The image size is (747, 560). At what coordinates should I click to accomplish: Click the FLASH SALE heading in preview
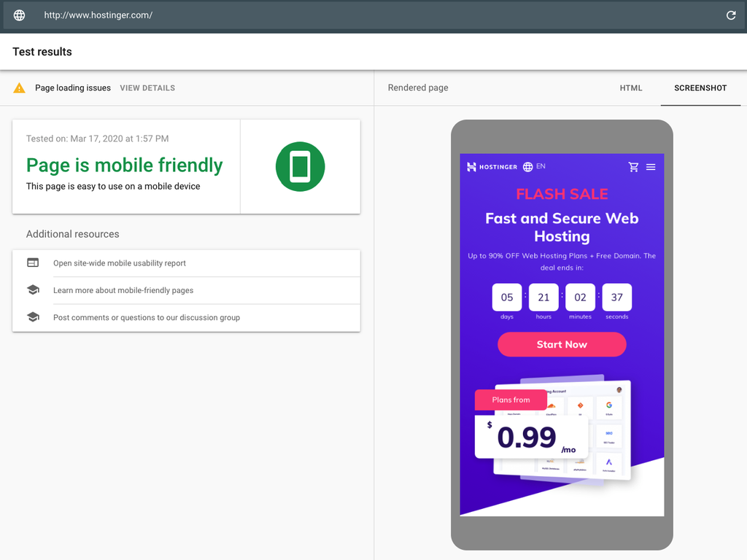pos(562,194)
